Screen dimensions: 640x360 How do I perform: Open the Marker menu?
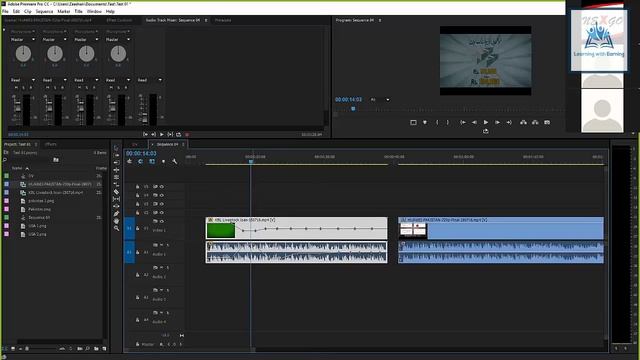(64, 11)
